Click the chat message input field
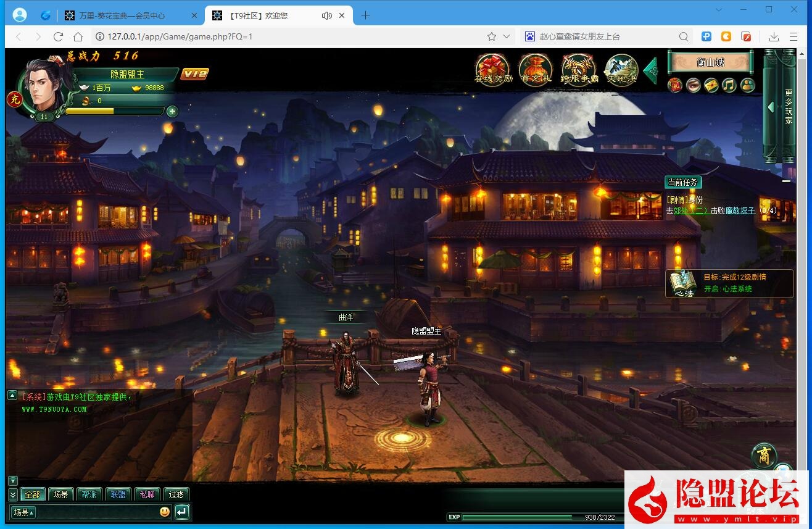The image size is (812, 529). coord(97,512)
